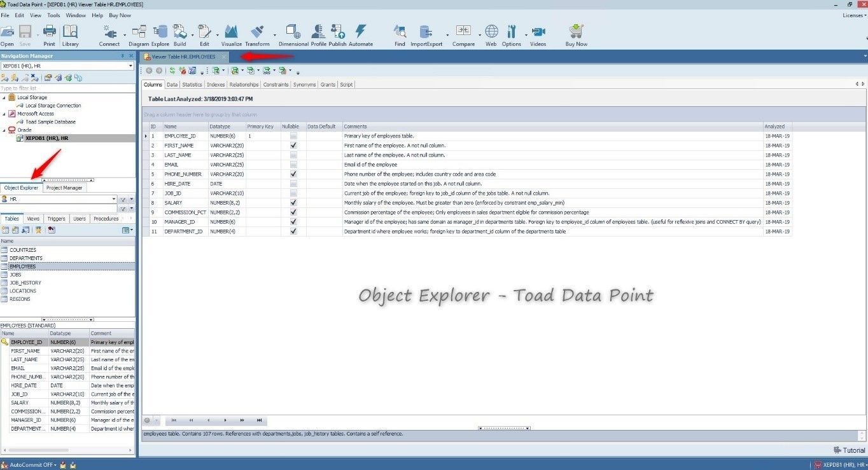Open the Triggers tab in Object Explorer
The width and height of the screenshot is (868, 470).
56,219
